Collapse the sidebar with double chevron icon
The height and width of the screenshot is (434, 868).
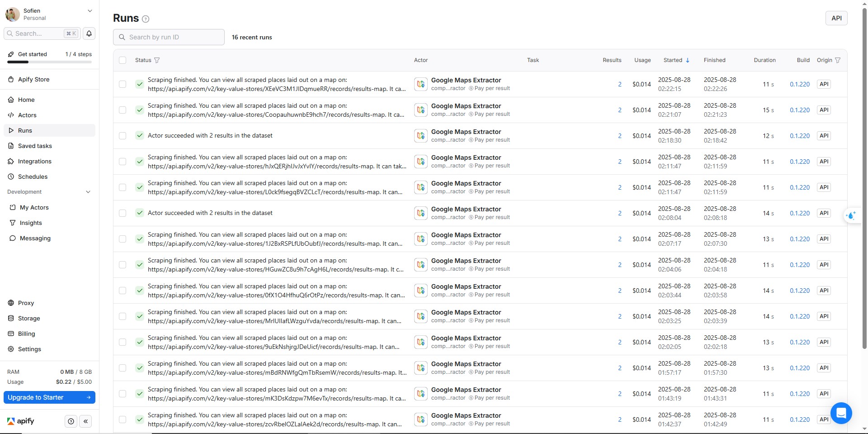(x=85, y=421)
